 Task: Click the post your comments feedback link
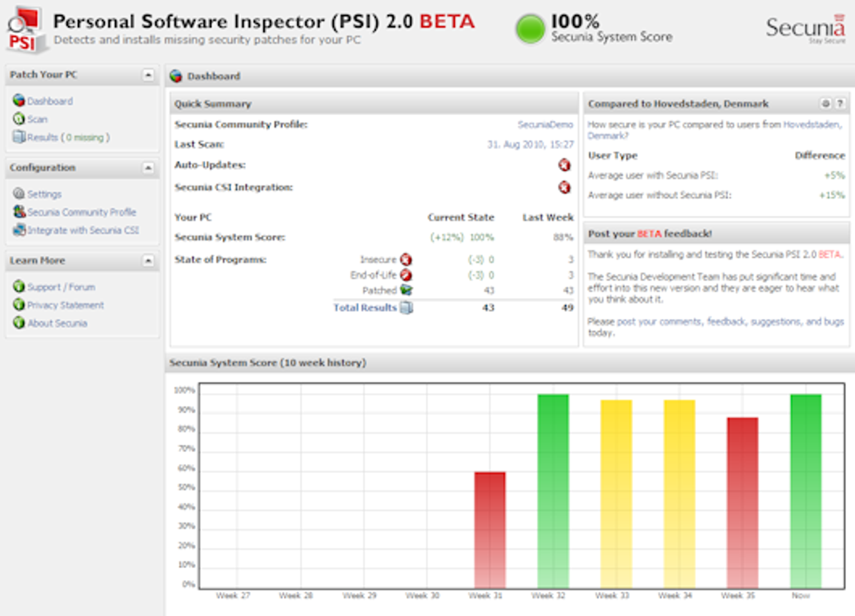pos(730,321)
